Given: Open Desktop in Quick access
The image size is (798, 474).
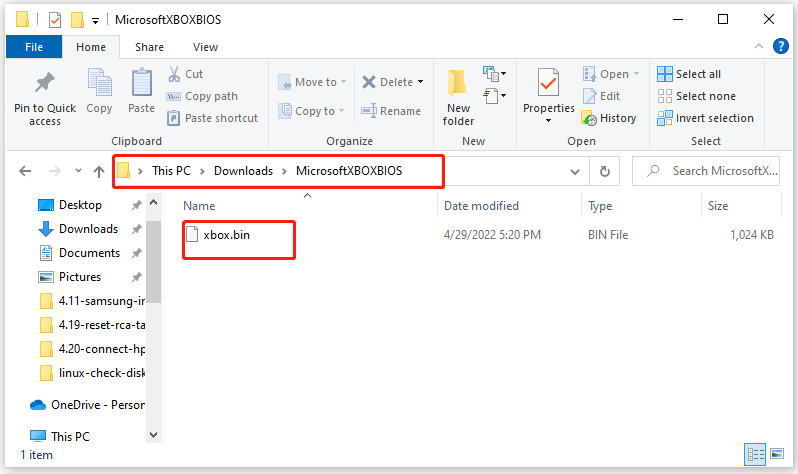Looking at the screenshot, I should [x=80, y=205].
